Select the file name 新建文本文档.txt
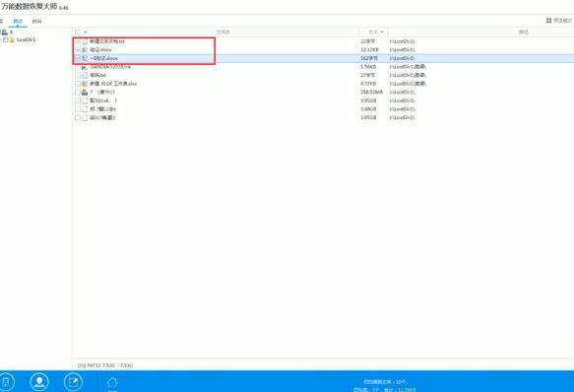The width and height of the screenshot is (574, 392). pyautogui.click(x=107, y=41)
